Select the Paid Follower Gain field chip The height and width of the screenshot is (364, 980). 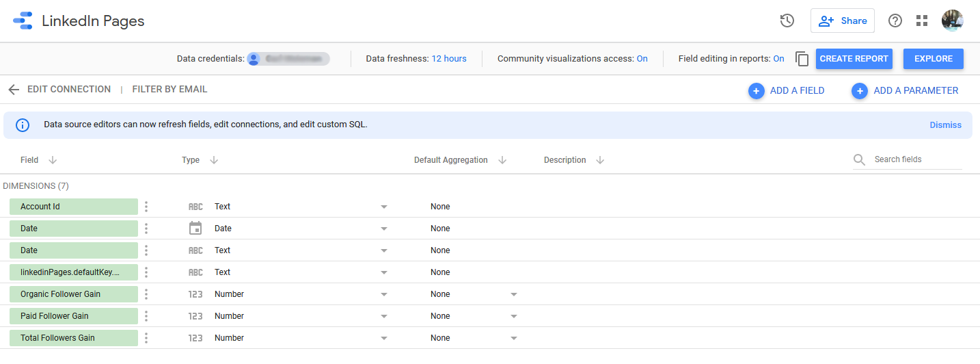click(x=74, y=316)
